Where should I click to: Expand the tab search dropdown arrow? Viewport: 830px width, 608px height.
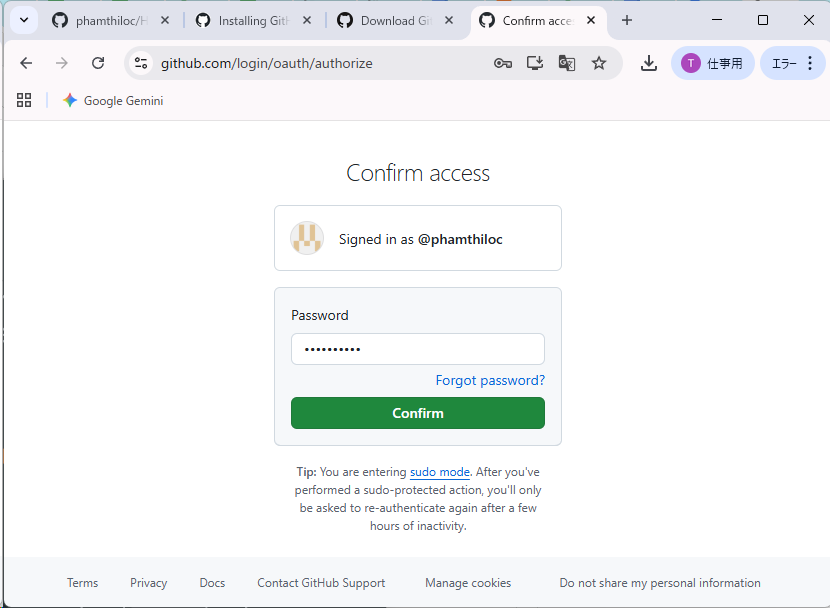[x=24, y=21]
